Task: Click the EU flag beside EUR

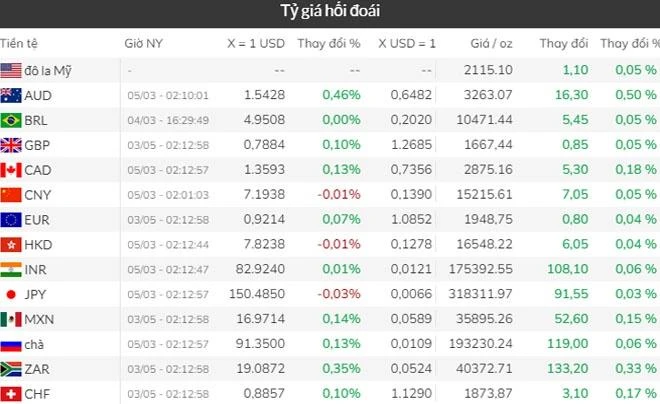Action: (11, 219)
